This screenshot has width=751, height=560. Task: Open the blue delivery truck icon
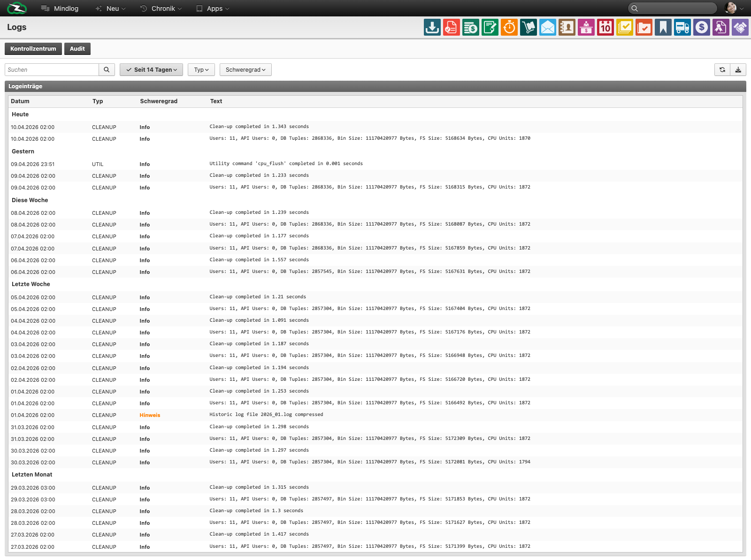coord(682,27)
